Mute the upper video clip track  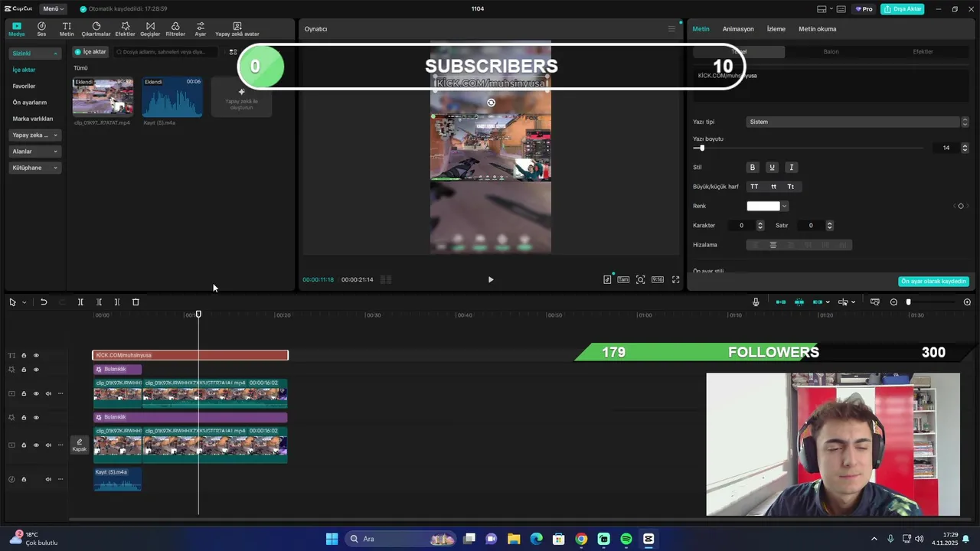click(48, 393)
